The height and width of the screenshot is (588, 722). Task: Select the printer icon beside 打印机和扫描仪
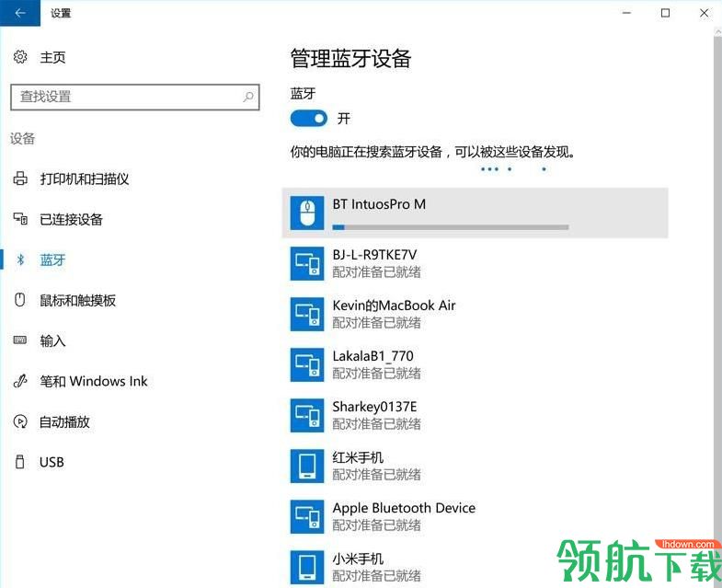click(20, 179)
